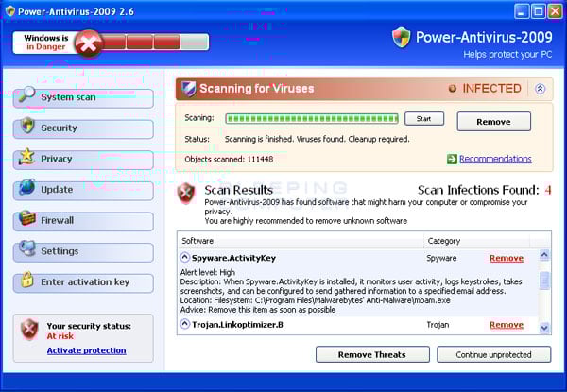The image size is (567, 392).
Task: Collapse the Scanning for Viruses panel chevron
Action: 540,89
